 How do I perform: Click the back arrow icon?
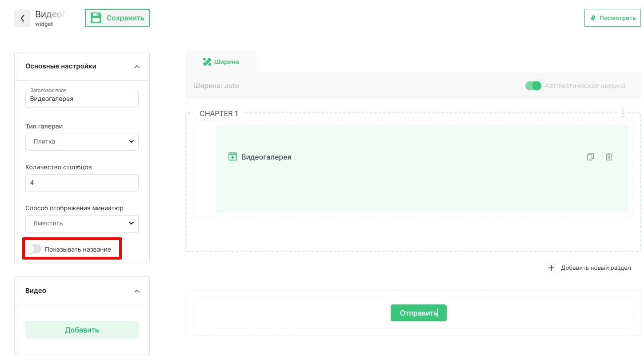(x=23, y=18)
